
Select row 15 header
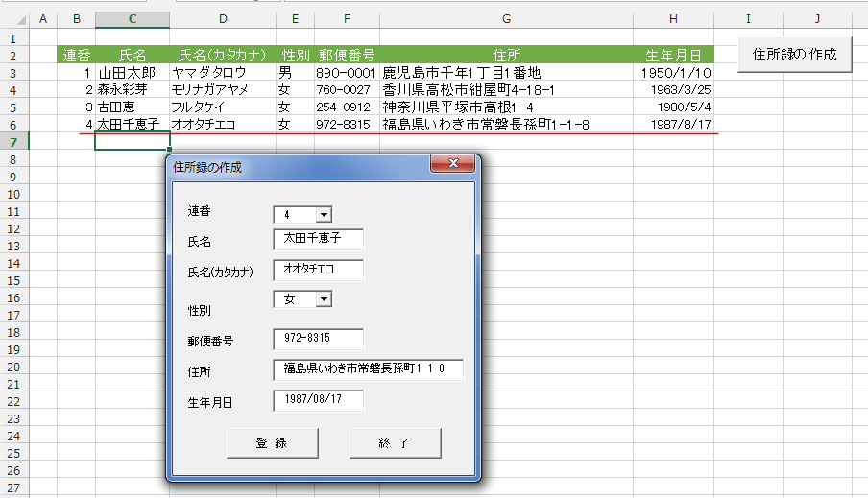[13, 280]
